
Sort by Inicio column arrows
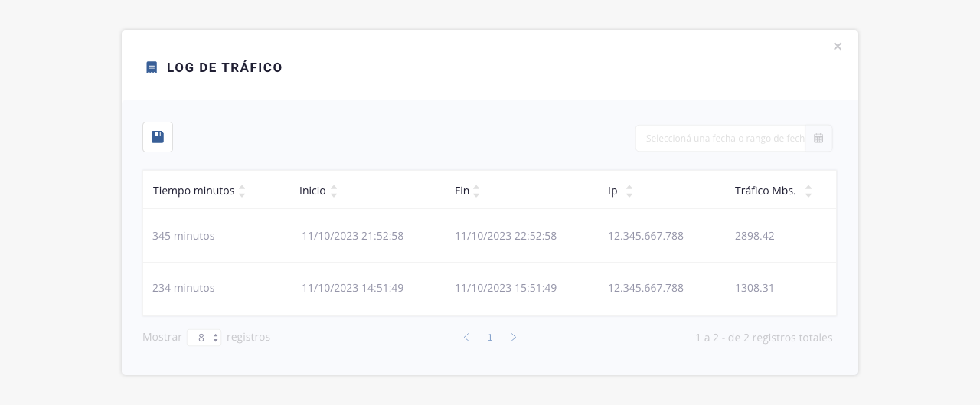click(x=334, y=191)
